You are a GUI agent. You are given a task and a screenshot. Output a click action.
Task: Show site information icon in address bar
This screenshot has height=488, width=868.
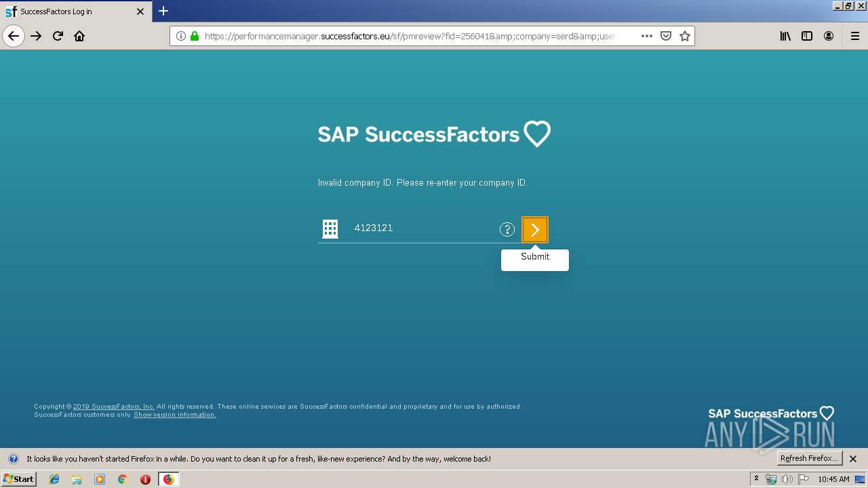[181, 36]
